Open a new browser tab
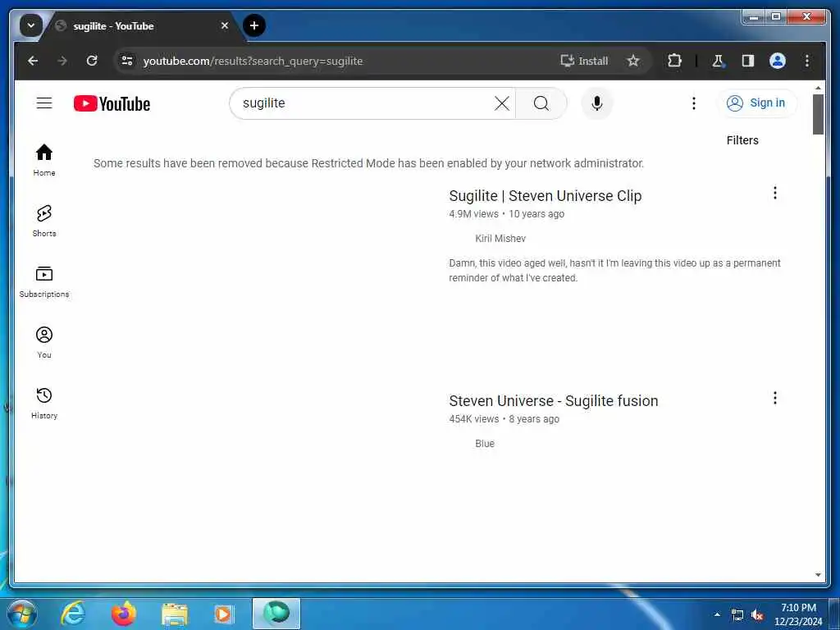The width and height of the screenshot is (840, 630). click(254, 25)
